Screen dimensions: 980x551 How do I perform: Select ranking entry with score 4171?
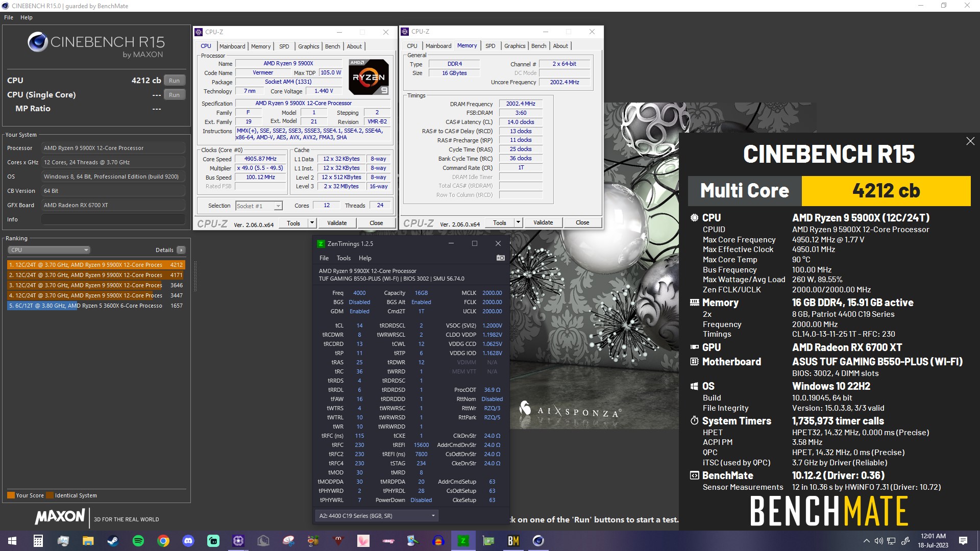[x=95, y=275]
